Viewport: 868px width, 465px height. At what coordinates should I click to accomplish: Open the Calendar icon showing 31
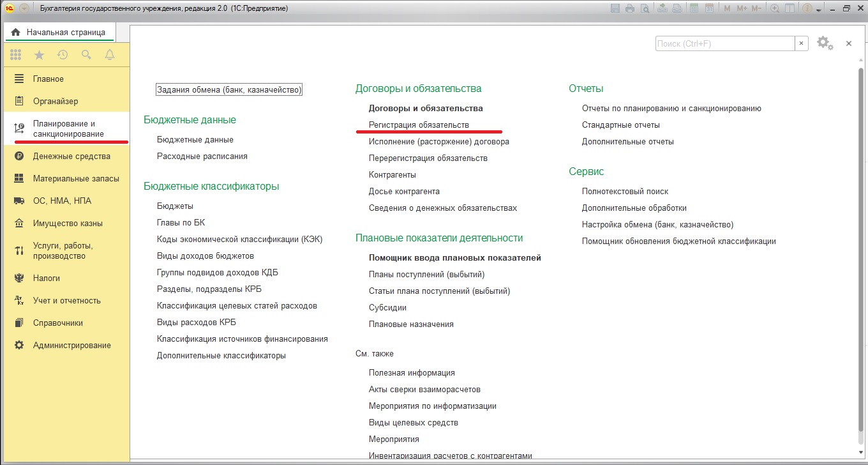[x=709, y=8]
